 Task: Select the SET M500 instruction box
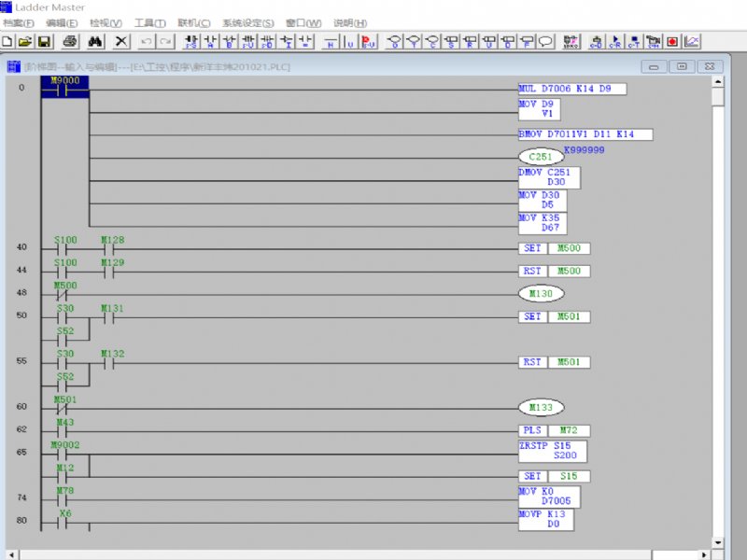point(555,248)
